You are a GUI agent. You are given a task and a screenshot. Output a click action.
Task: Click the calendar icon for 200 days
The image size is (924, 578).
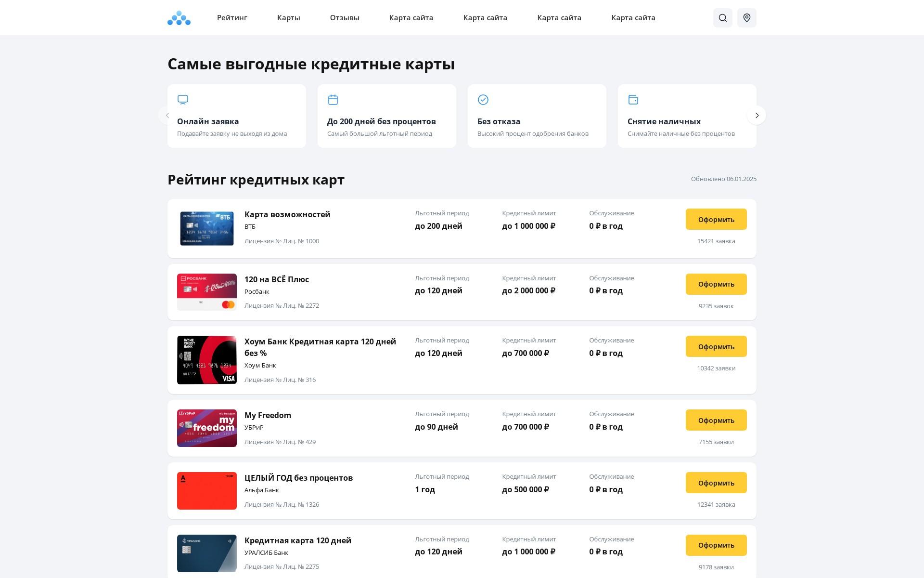pos(333,100)
